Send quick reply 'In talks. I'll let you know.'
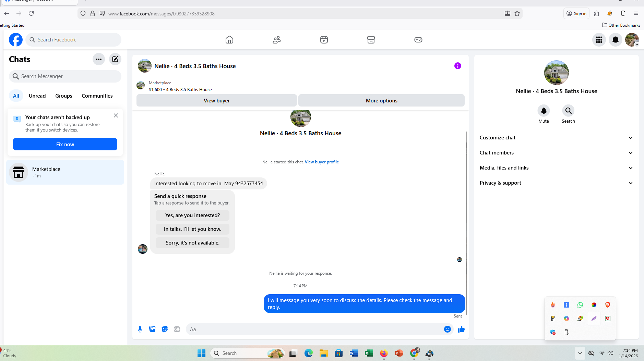Viewport: 644px width, 361px height. [192, 229]
